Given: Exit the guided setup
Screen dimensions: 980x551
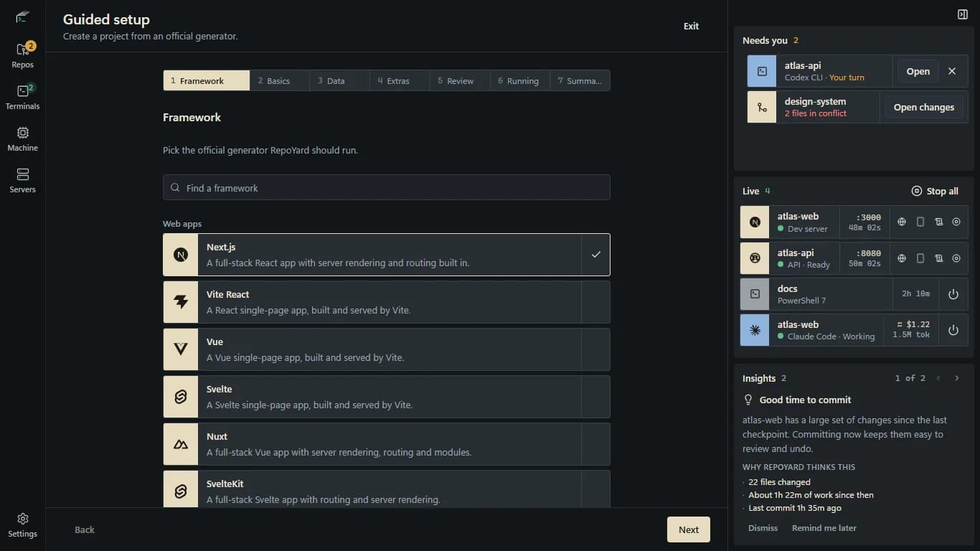Looking at the screenshot, I should click(691, 26).
